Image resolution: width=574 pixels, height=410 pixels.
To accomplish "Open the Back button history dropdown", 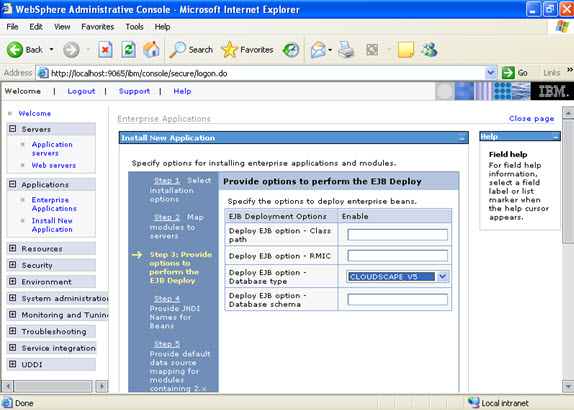I will point(51,49).
